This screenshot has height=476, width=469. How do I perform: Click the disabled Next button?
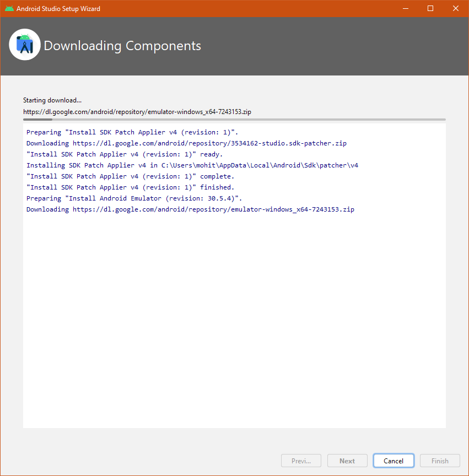coord(347,461)
